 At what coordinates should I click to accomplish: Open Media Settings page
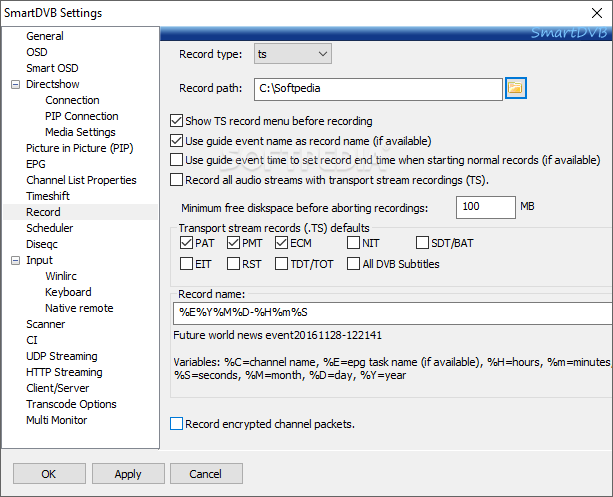click(80, 132)
